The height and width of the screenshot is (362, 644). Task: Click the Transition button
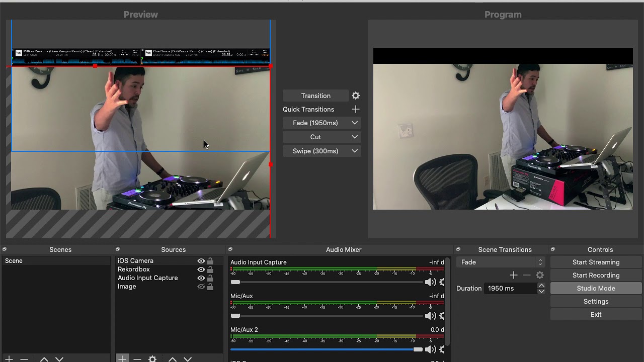tap(316, 96)
